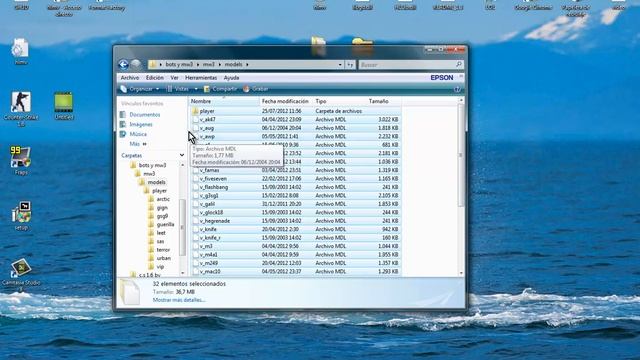640x360 pixels.
Task: Sort by the Nombre column header
Action: [224, 101]
